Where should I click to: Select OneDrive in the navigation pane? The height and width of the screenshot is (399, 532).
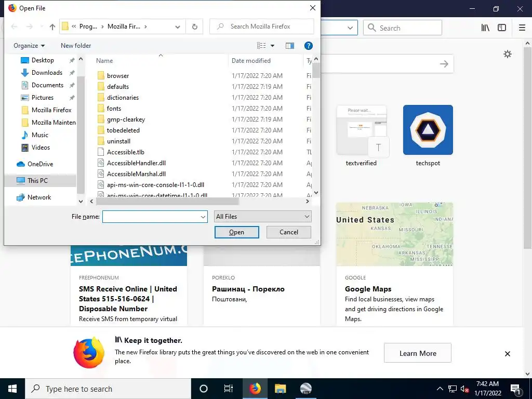tap(40, 164)
